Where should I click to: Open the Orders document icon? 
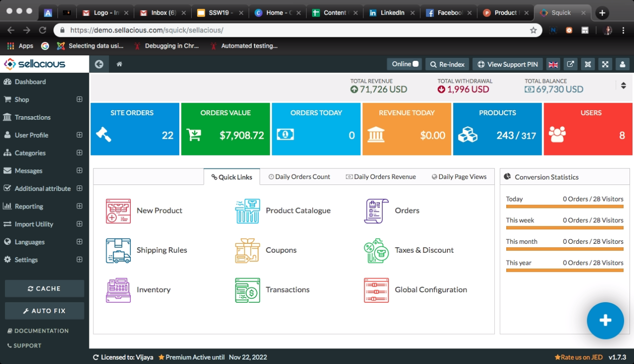point(376,211)
